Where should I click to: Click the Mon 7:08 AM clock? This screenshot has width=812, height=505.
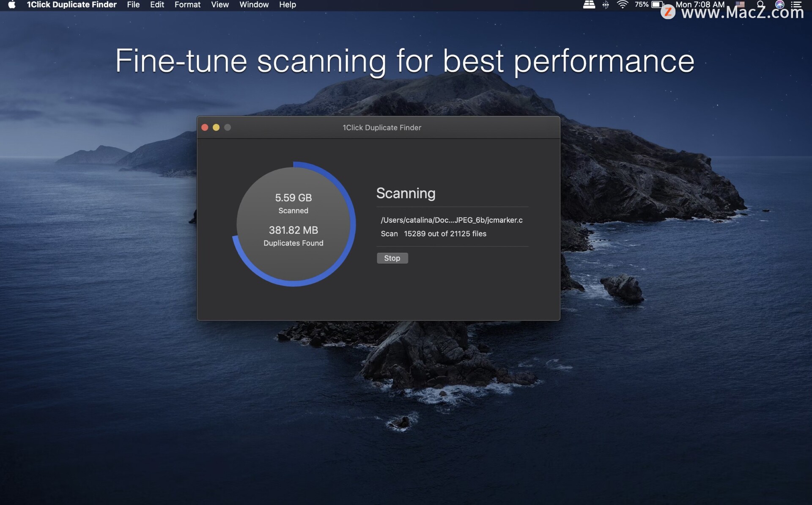[700, 5]
